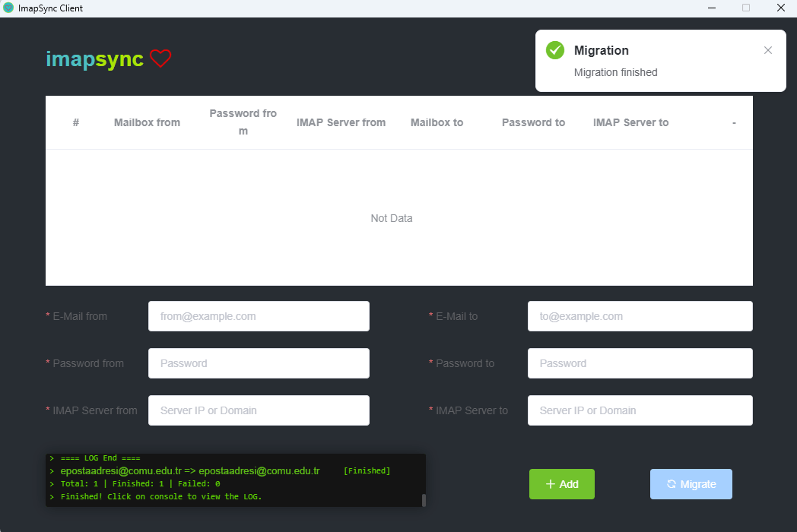Focus the IMAP Server from input field
797x532 pixels.
[x=259, y=410]
